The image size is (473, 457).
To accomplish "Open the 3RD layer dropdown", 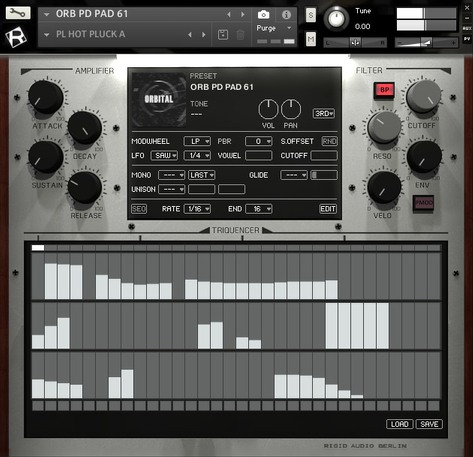I will click(x=324, y=114).
